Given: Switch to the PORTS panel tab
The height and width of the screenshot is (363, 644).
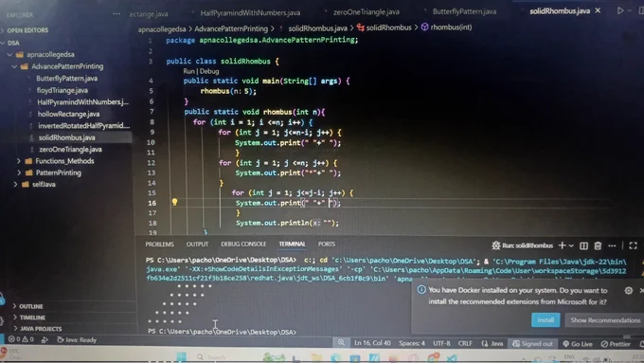Looking at the screenshot, I should click(327, 245).
